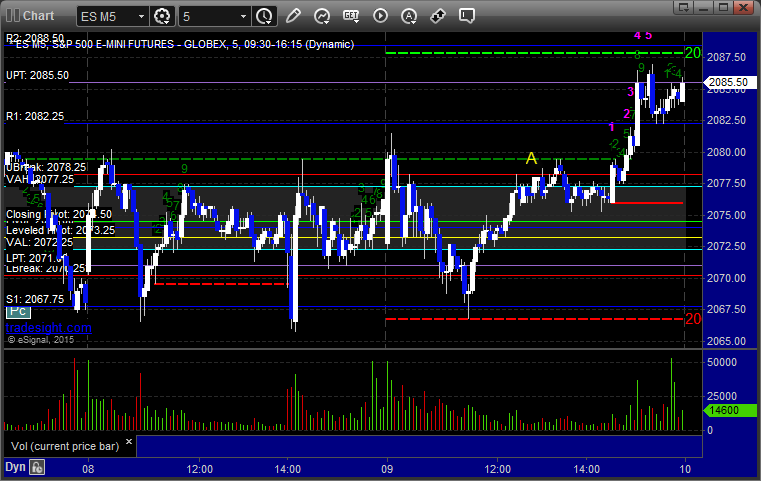Click the chart window grip icon

(13, 16)
